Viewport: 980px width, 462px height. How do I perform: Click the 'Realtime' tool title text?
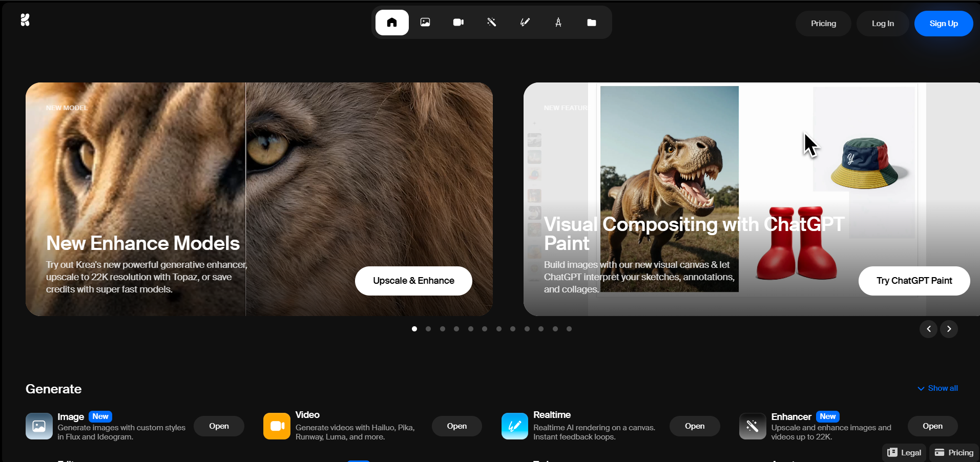(552, 415)
